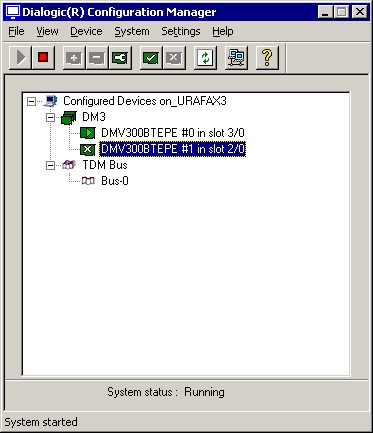Stop the system with red square button
373x433 pixels.
(43, 58)
